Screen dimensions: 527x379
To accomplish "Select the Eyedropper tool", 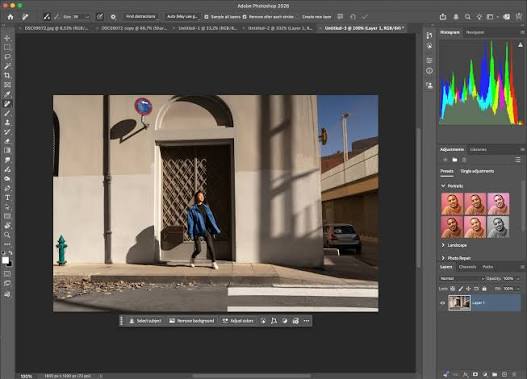I will point(7,94).
